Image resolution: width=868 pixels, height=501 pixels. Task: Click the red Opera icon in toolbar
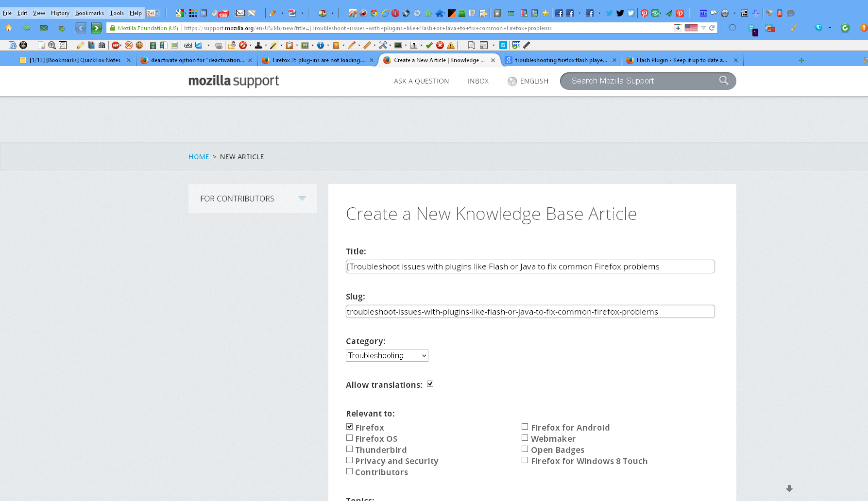tap(395, 13)
